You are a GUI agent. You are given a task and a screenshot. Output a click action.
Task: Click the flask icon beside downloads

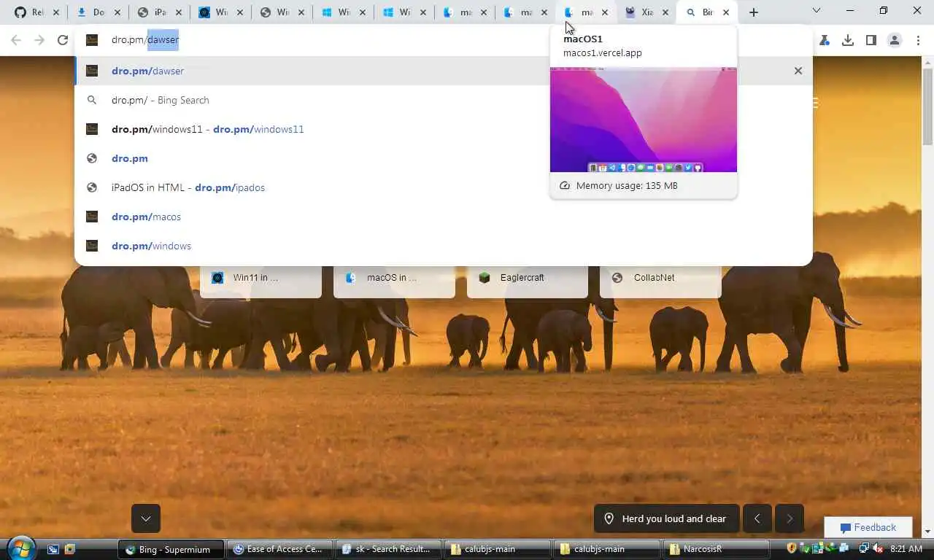coord(825,40)
